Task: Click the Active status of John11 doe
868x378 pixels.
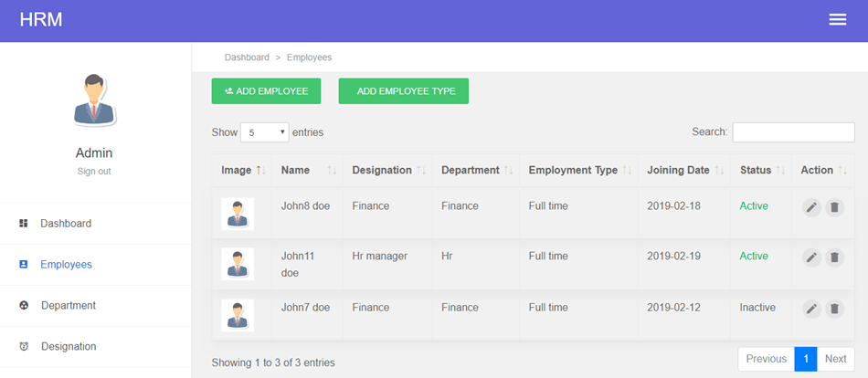Action: [754, 257]
